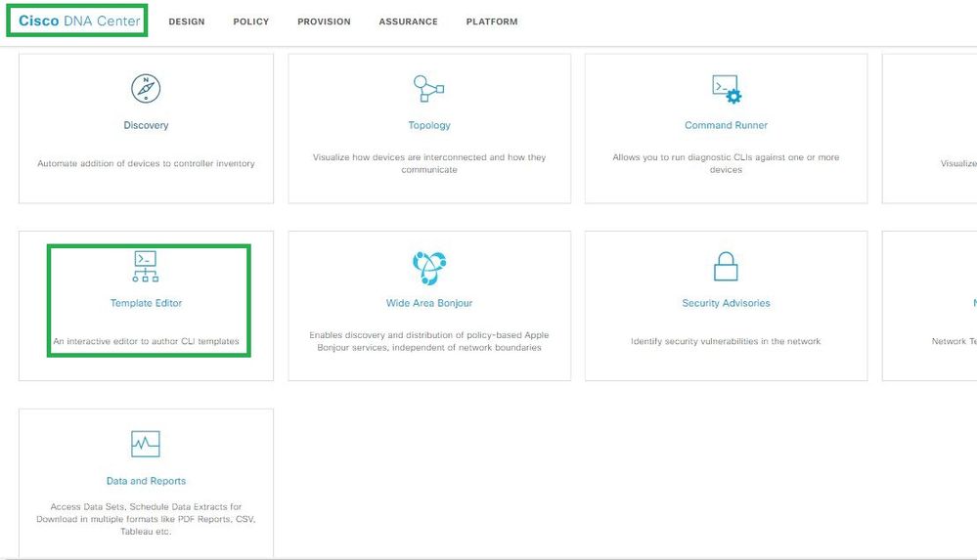Open the Security Advisories padlock icon
The image size is (977, 560).
[x=726, y=267]
